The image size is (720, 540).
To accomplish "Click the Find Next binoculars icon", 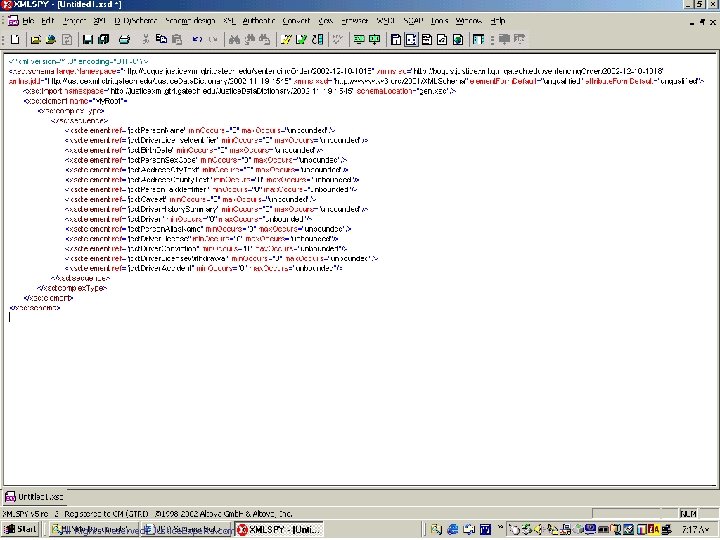I will [x=249, y=39].
